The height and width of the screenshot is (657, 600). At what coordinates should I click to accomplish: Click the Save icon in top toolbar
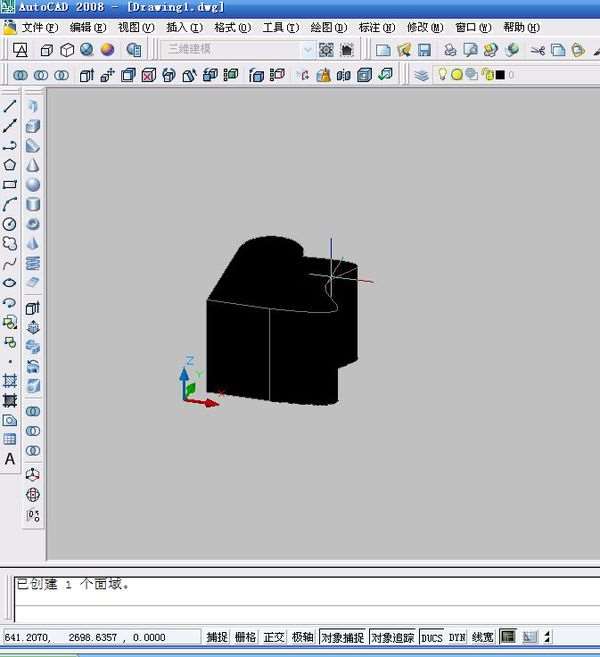[x=424, y=50]
